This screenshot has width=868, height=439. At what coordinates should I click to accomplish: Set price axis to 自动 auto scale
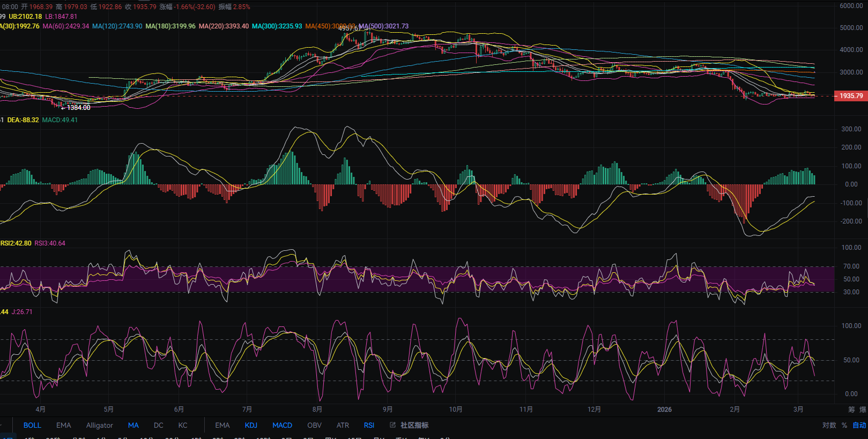859,425
